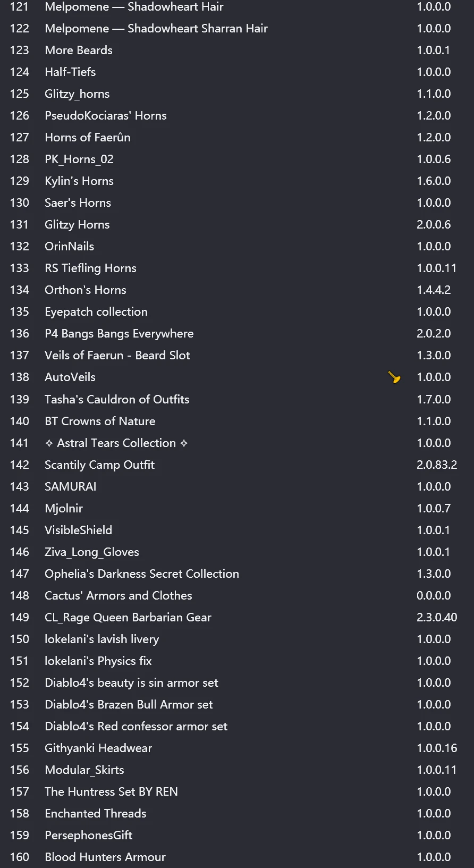474x868 pixels.
Task: Choose the Blood Hunters Armour entry
Action: coord(105,857)
